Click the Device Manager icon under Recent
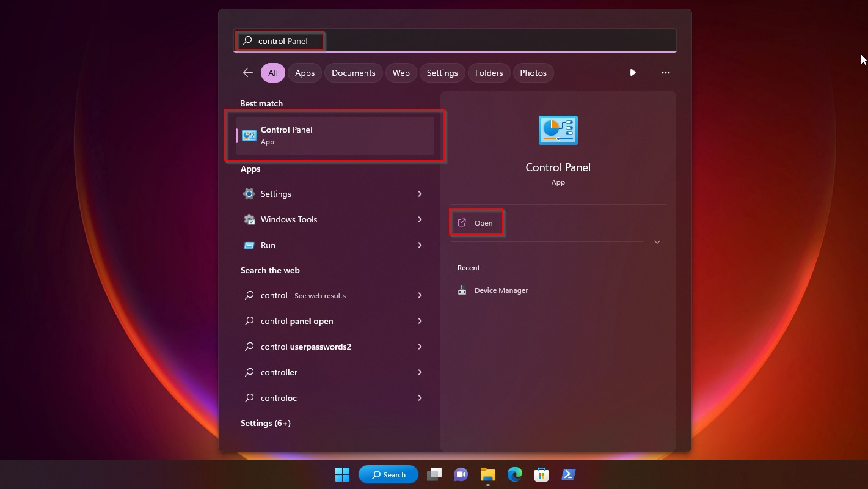 [462, 290]
